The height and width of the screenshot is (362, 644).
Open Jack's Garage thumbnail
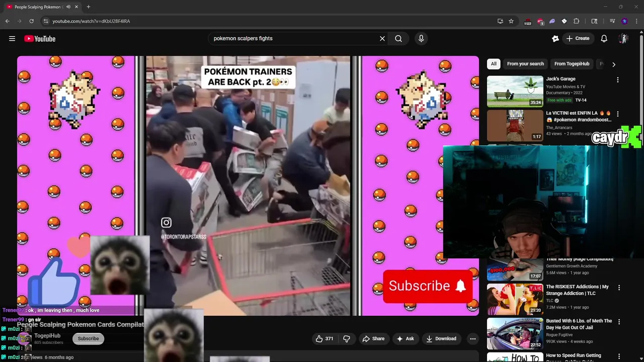tap(515, 92)
